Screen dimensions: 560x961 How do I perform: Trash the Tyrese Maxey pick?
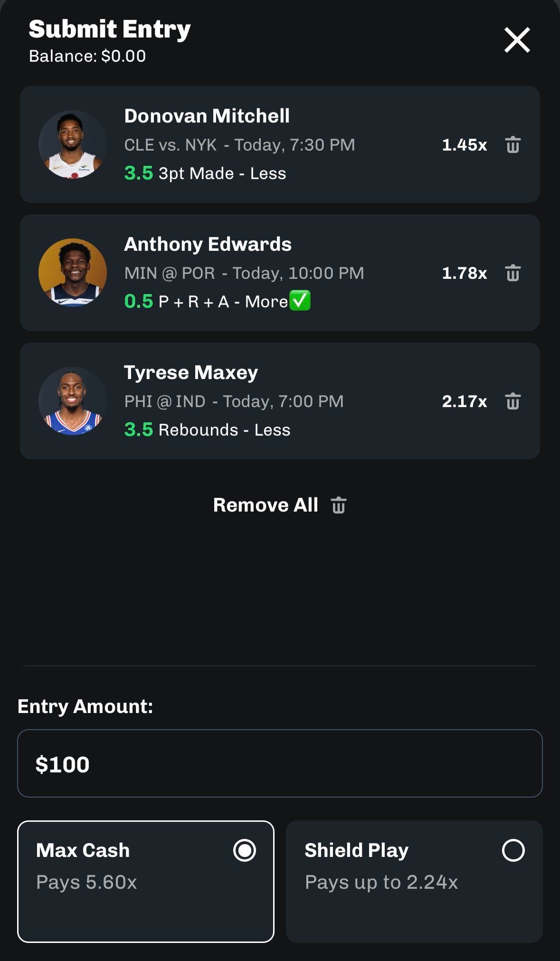(x=513, y=401)
